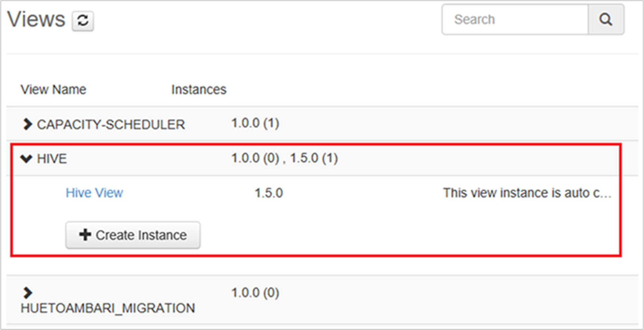Image resolution: width=644 pixels, height=330 pixels.
Task: Select the HIVE view name
Action: [52, 159]
